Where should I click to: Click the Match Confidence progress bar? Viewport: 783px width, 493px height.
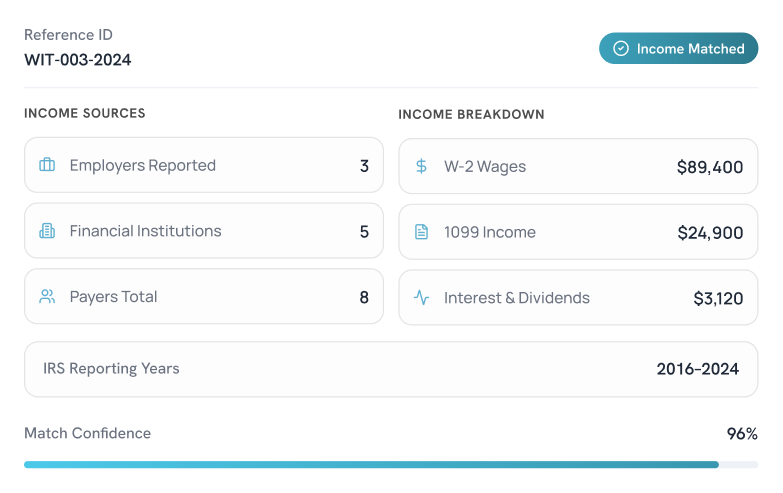click(x=391, y=464)
